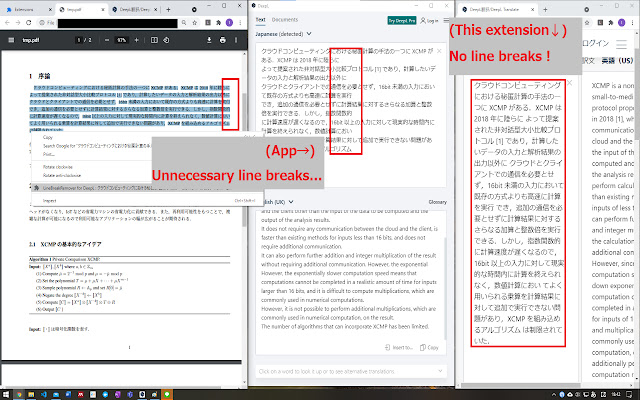Expand Japanese (detected) source language dropdown
The height and width of the screenshot is (400, 640).
pos(309,33)
